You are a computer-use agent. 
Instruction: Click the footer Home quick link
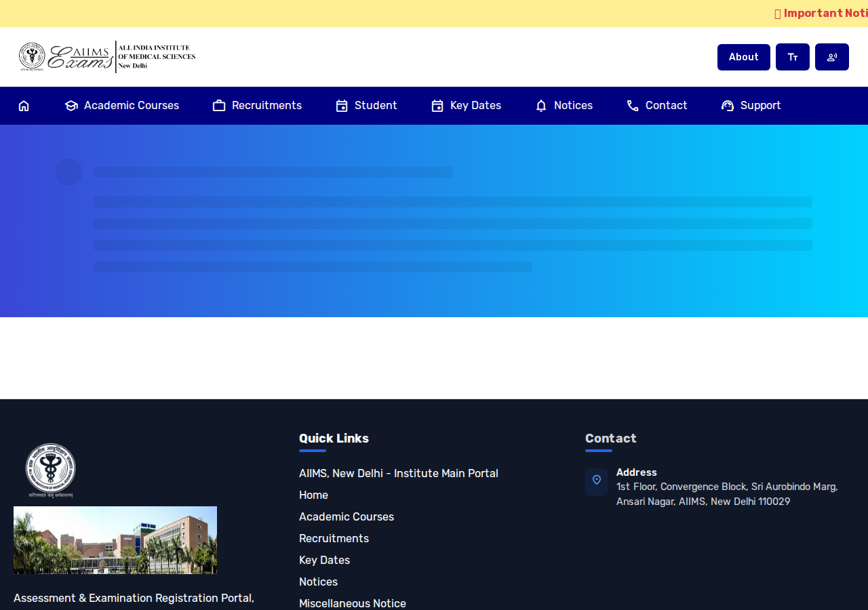tap(313, 495)
